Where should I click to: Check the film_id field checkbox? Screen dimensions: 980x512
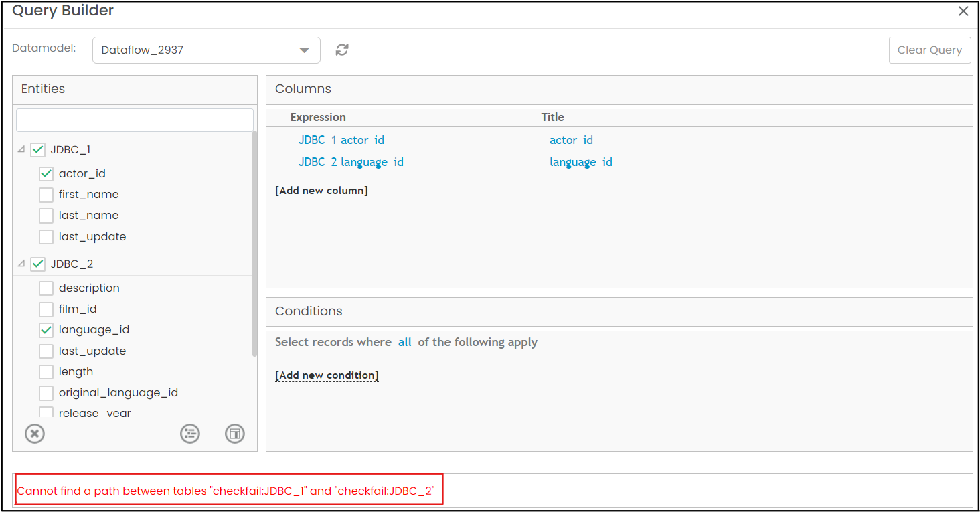[x=46, y=309]
